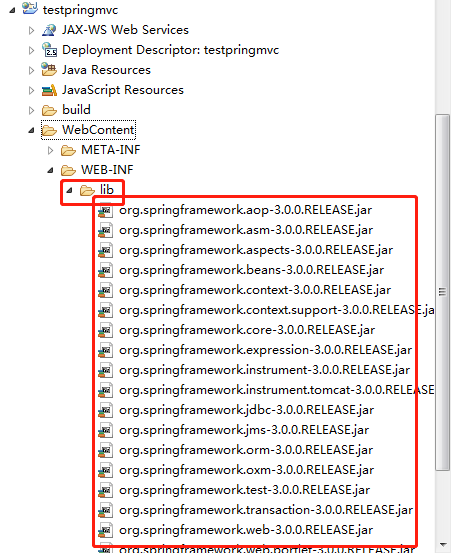
Task: Select org.springframework.asm-3.0.0.RELEASE.jar
Action: (x=246, y=231)
